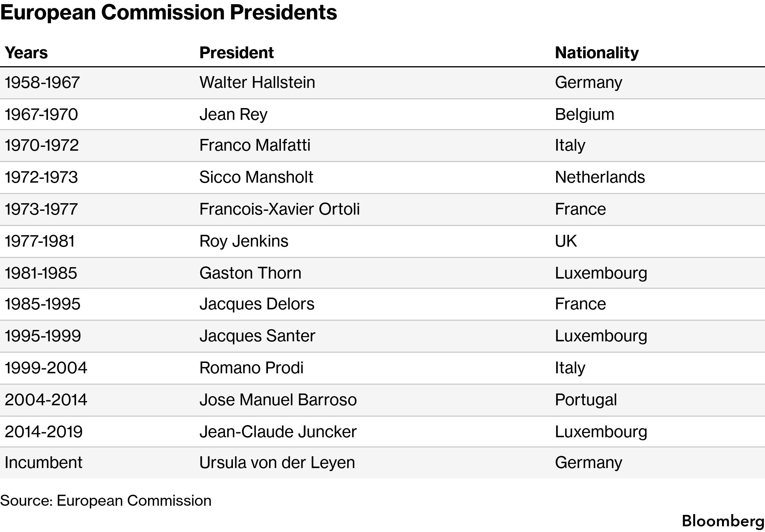Click the Portugal nationality cell
Viewport: 765px width, 532px height.
pos(586,400)
